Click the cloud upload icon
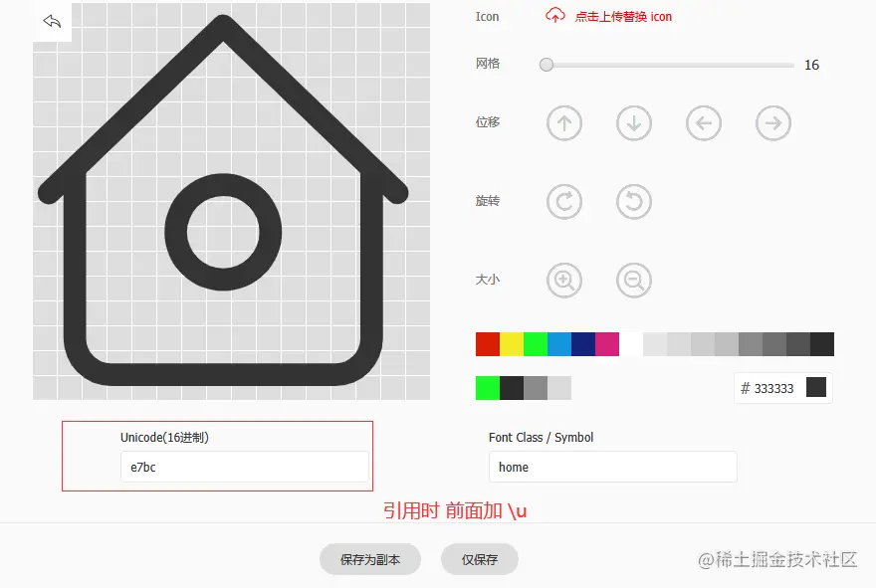The height and width of the screenshot is (588, 876). 554,16
